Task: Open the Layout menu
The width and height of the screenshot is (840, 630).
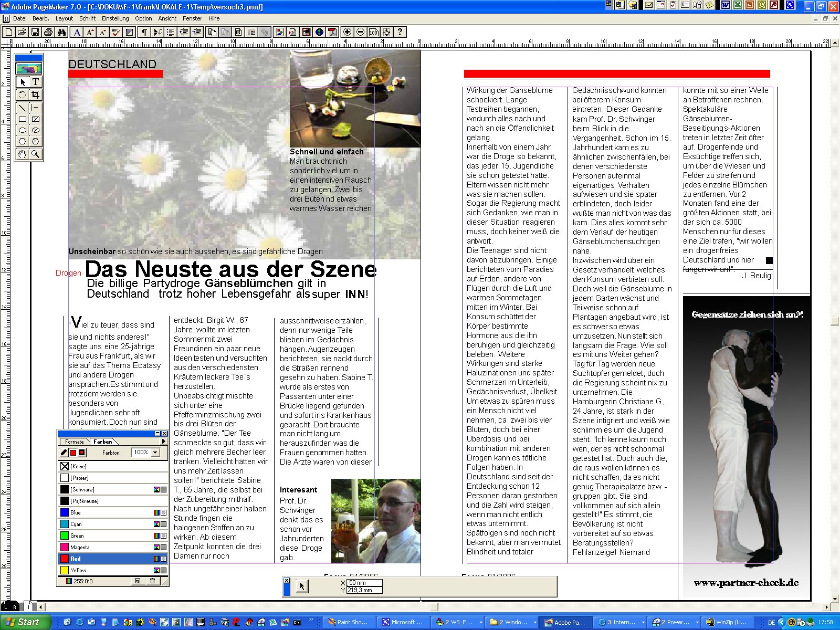Action: point(64,18)
